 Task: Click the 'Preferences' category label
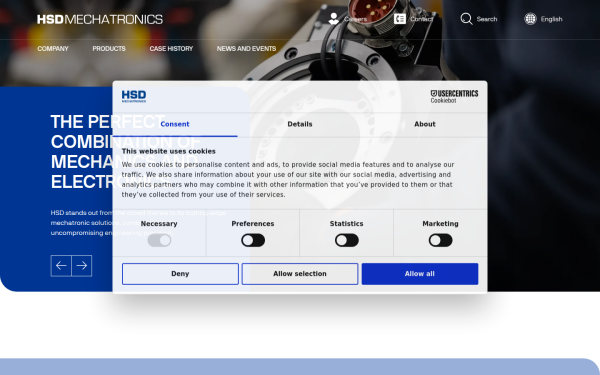(253, 224)
